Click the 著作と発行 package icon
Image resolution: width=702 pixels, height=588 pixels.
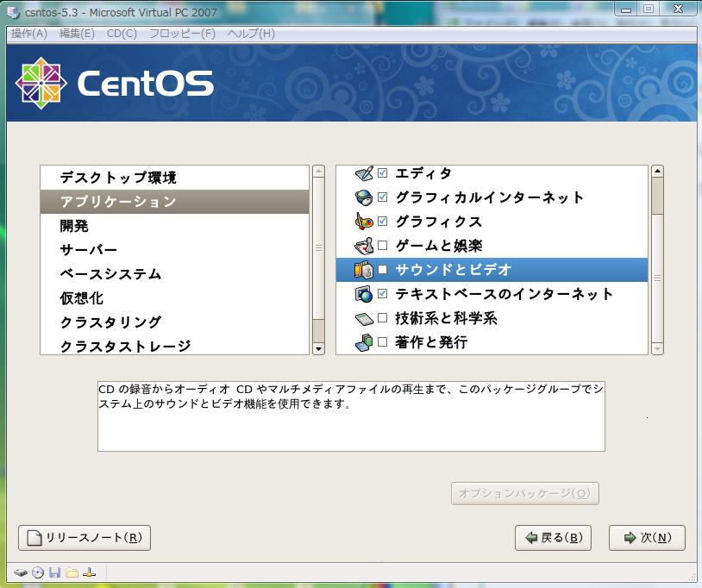pyautogui.click(x=364, y=342)
